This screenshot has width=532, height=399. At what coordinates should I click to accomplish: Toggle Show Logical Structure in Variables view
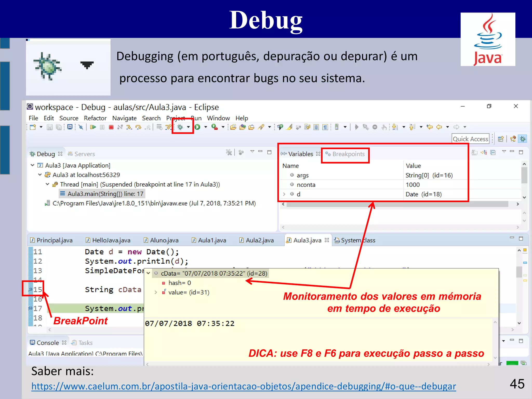(484, 152)
